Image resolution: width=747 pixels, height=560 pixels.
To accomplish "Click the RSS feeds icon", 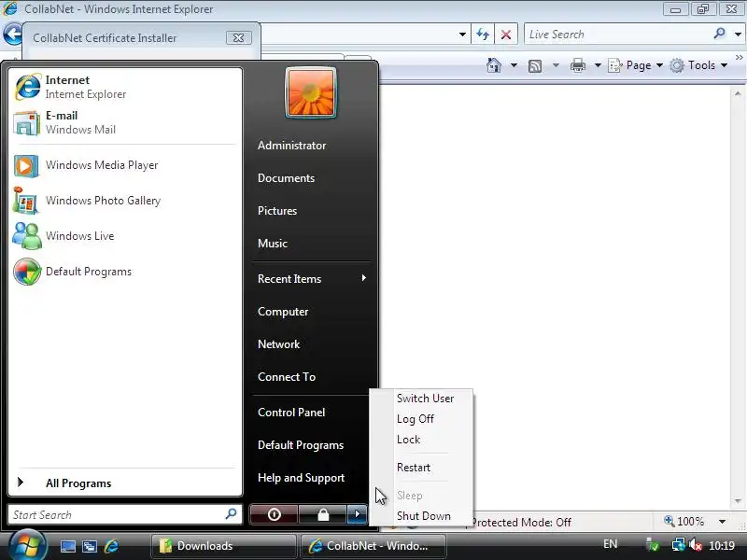I will (x=535, y=65).
